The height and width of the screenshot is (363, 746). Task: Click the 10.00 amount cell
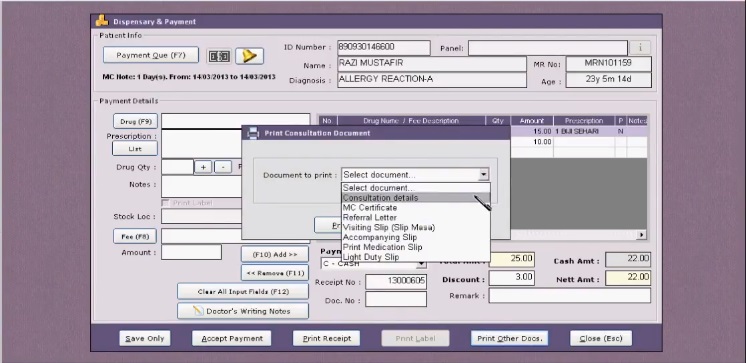coord(532,142)
